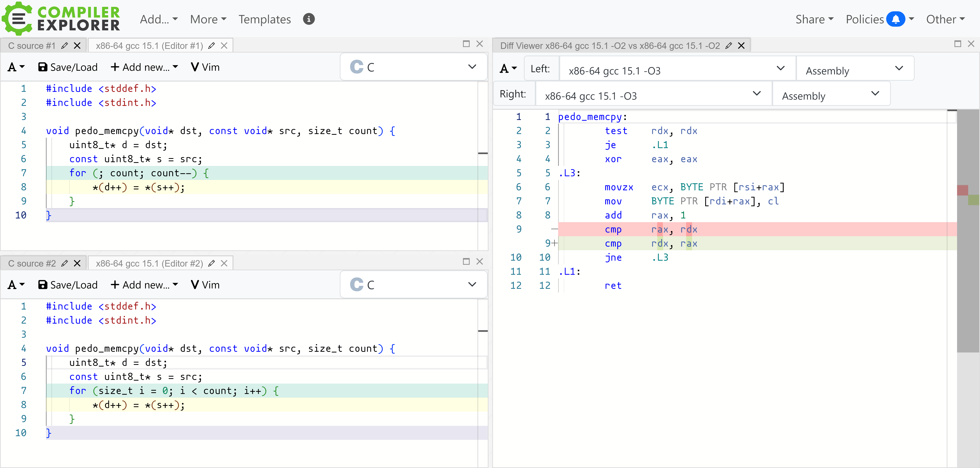Switch to x86-64 gcc 15.1 (Editor #2) tab
The width and height of the screenshot is (980, 468).
[150, 263]
